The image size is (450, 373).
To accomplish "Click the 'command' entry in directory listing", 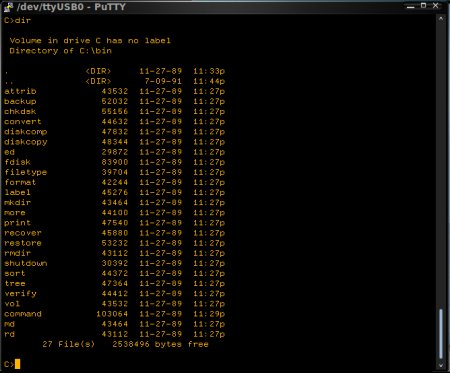I will (x=23, y=314).
